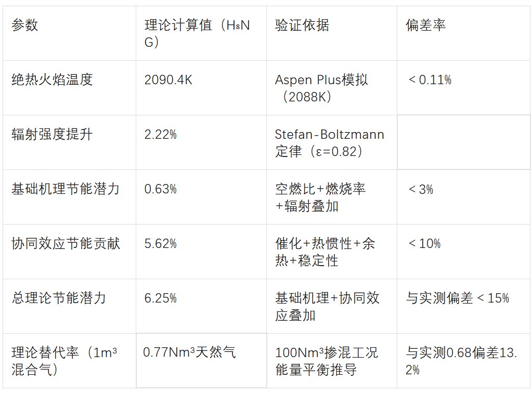Click the 与实测偏差 < 15% cell
The image size is (532, 393).
pos(458,298)
